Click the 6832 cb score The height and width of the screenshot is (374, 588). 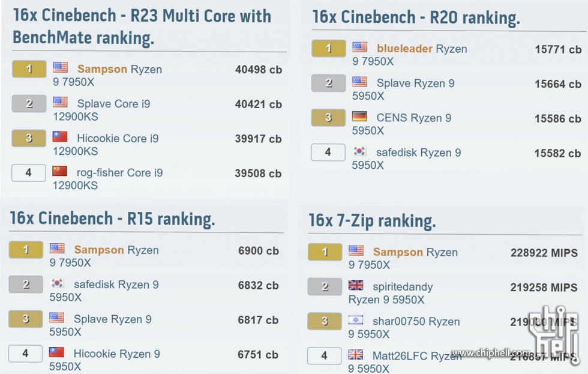259,285
